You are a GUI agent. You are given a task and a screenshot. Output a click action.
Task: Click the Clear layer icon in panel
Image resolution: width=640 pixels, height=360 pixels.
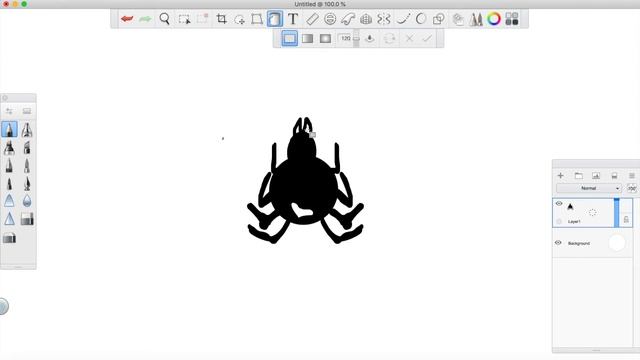pos(614,176)
